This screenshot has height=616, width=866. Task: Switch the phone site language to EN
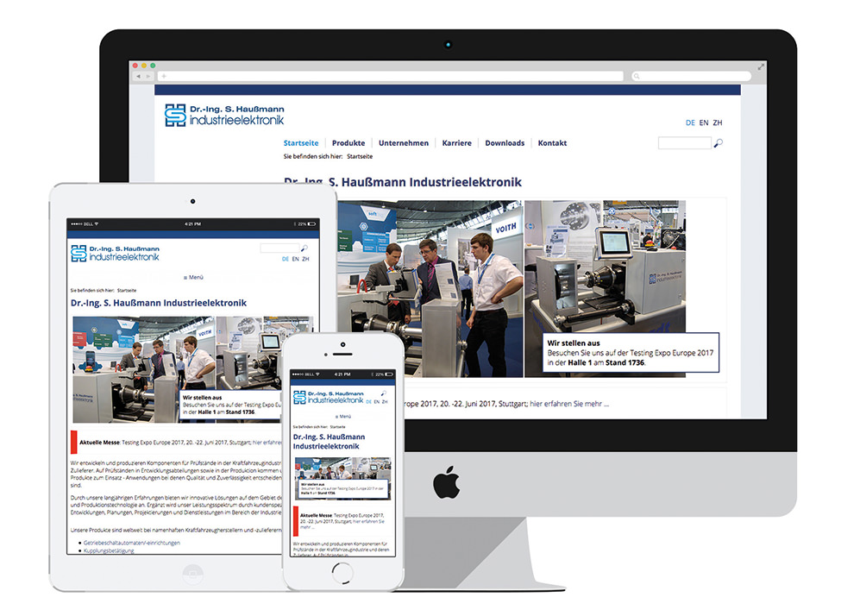(377, 402)
